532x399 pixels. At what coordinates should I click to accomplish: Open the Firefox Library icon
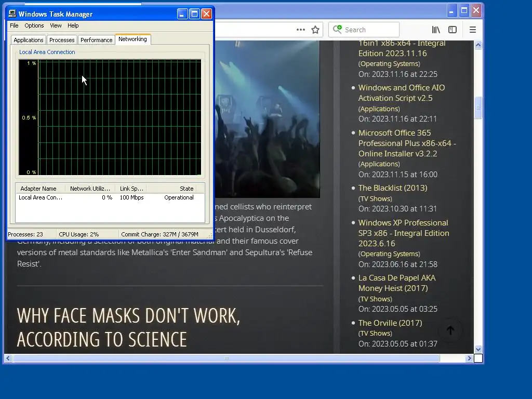(436, 30)
